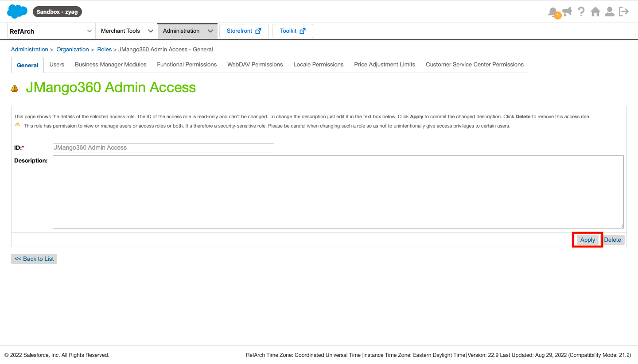The image size is (638, 364).
Task: Open help via question mark icon
Action: pos(581,12)
